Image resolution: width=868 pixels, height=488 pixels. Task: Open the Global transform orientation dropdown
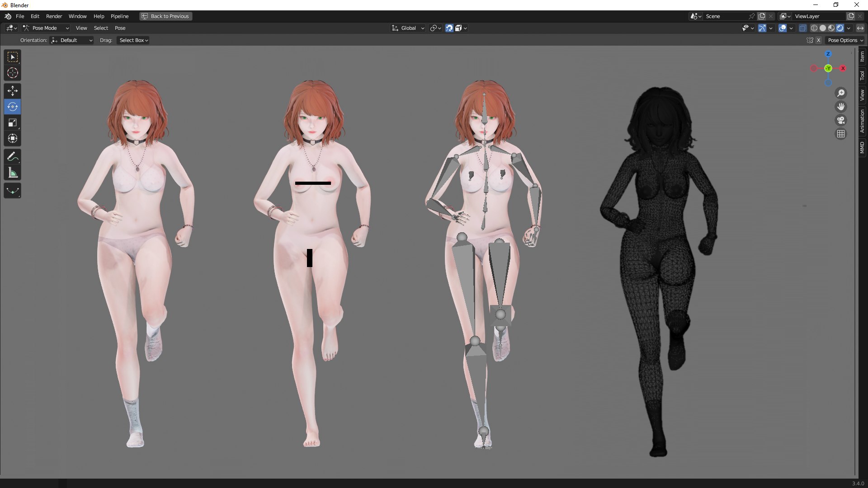[408, 28]
